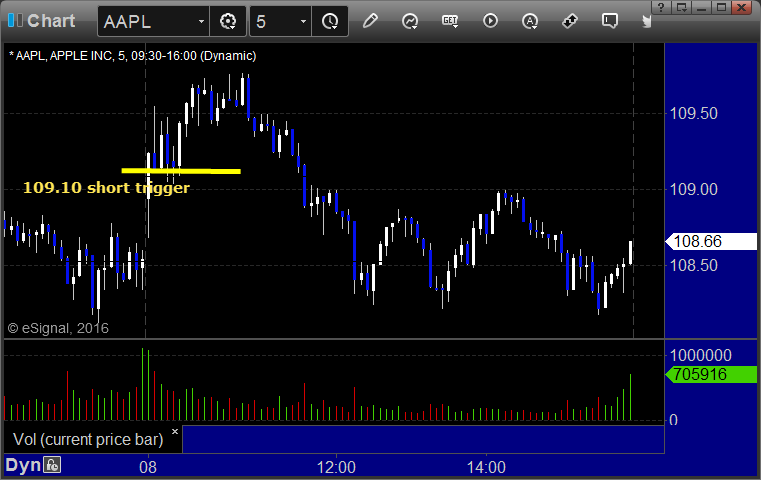Image resolution: width=761 pixels, height=480 pixels.
Task: Open the GET add-ons menu
Action: point(450,21)
